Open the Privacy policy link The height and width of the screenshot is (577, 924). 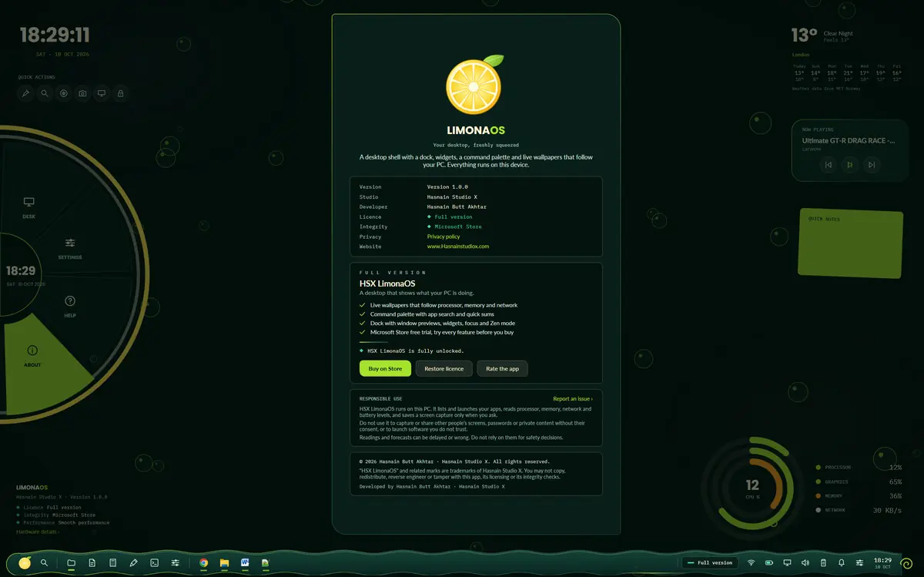click(444, 237)
